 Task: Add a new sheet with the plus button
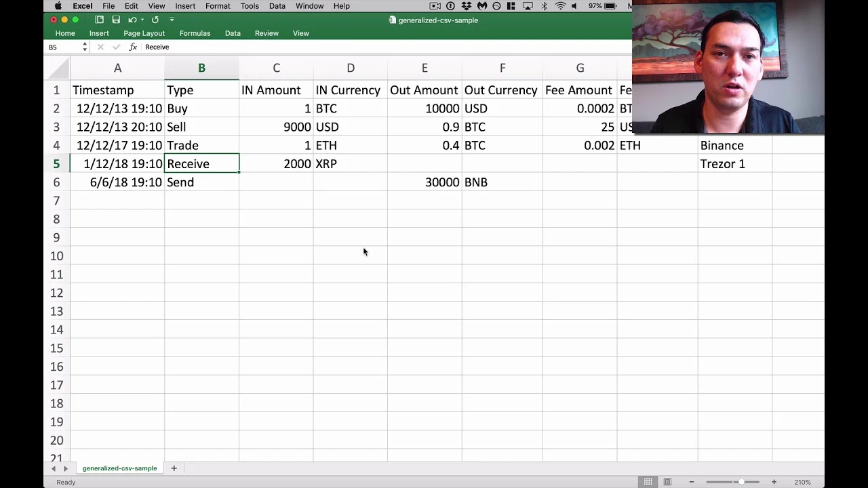click(174, 468)
